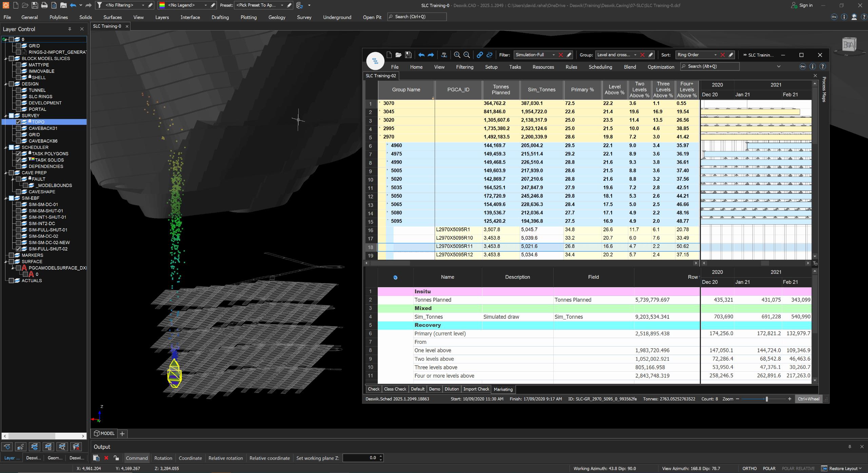Screen dimensions: 868x473
Task: Click Sign in at top right
Action: pos(802,5)
